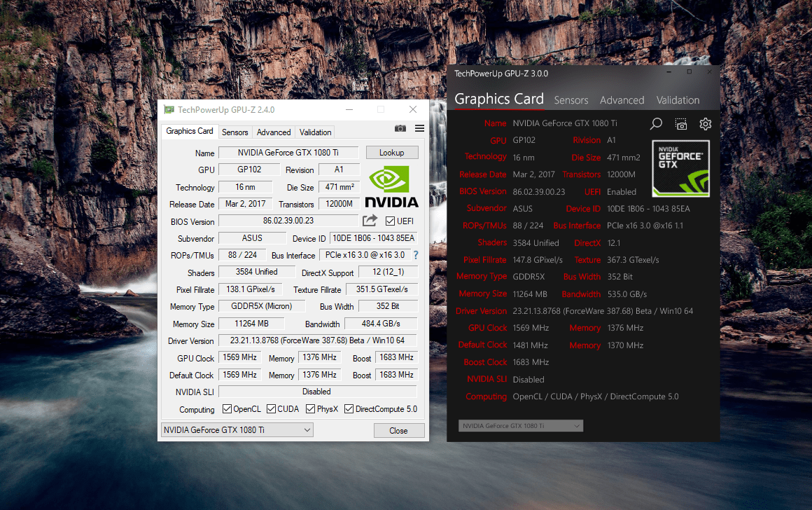Screen dimensions: 812x510
Task: Click Pixel Fillrate 147.8 GPixel/s in GPU-Z 3.0.0
Action: 538,260
